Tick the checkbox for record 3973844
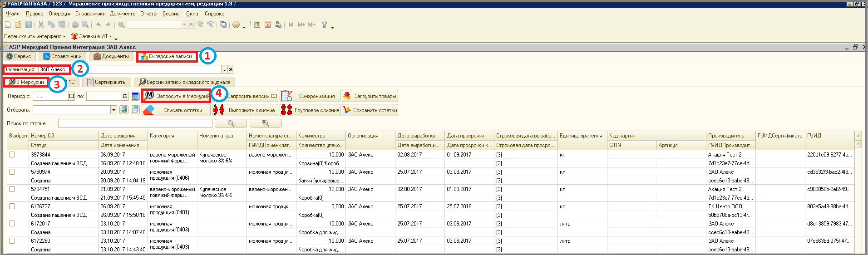Screen dimensions: 868x255 click(x=12, y=155)
